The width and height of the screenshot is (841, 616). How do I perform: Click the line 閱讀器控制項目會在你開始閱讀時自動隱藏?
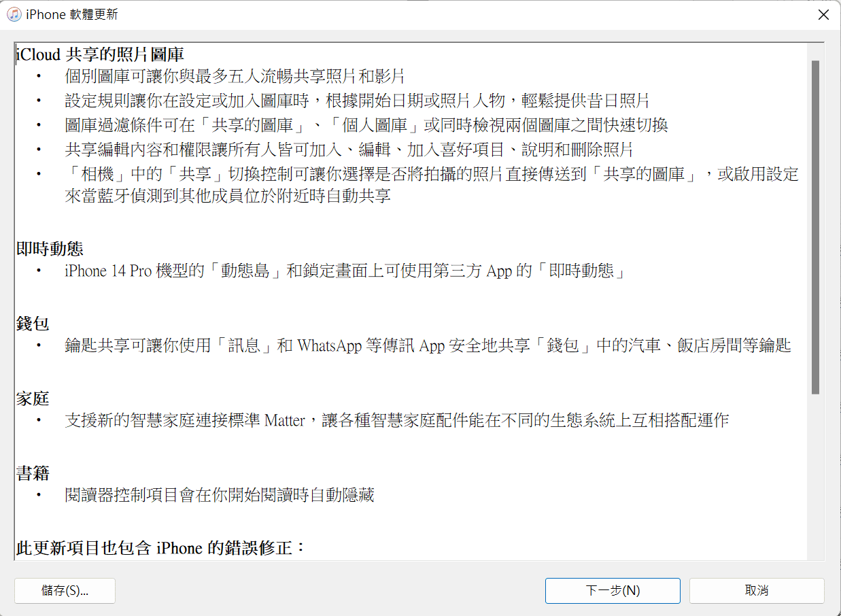coord(220,496)
